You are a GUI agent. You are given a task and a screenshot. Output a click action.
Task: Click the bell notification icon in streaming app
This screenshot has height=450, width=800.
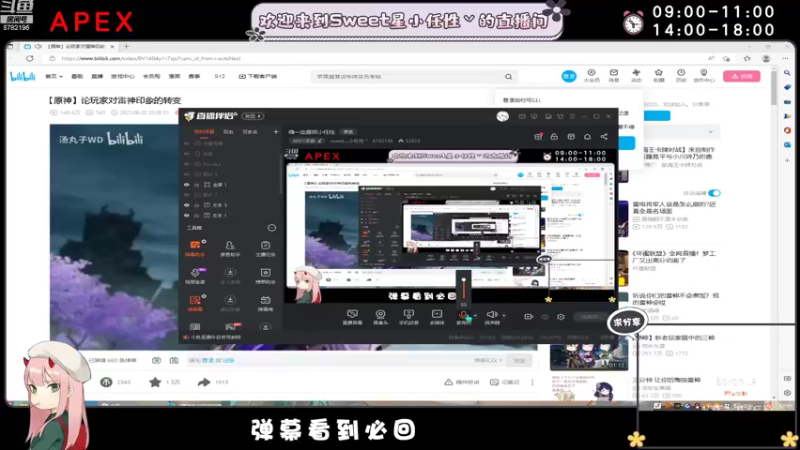tap(587, 137)
